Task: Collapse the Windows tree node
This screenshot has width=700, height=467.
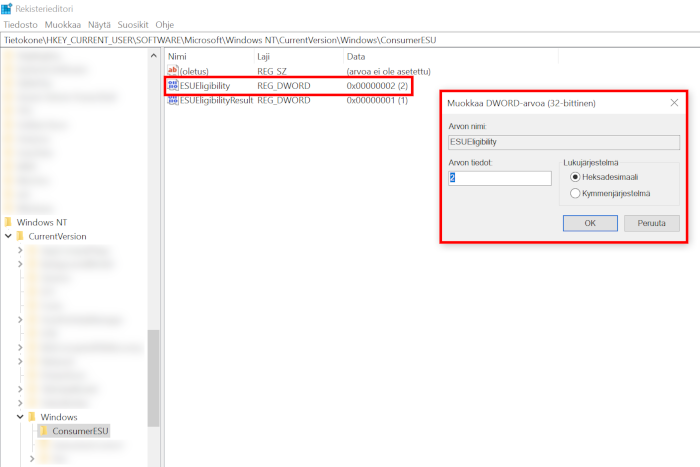Action: click(x=20, y=417)
